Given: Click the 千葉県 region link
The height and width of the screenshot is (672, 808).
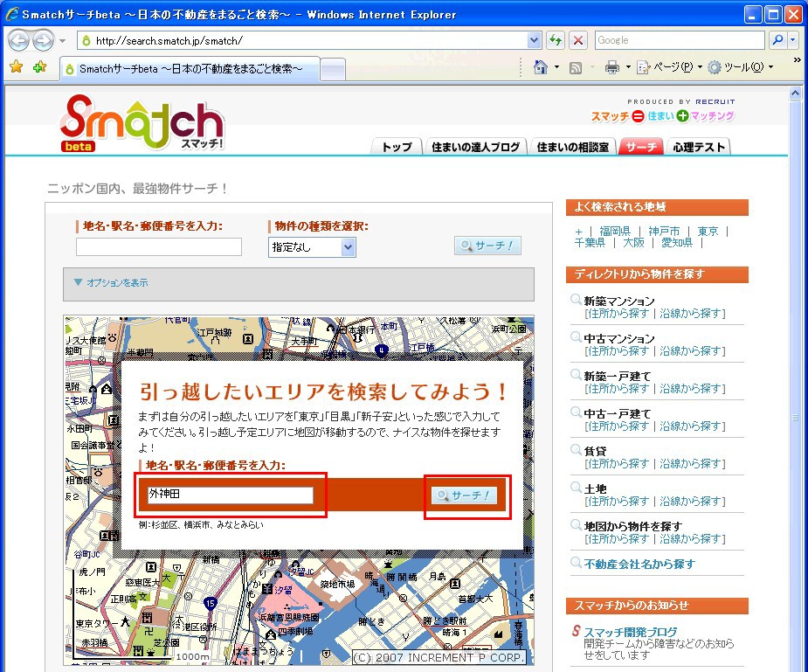Looking at the screenshot, I should [590, 243].
